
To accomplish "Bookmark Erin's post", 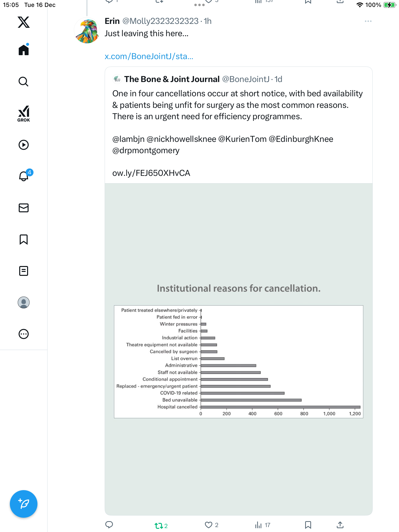I will (308, 525).
